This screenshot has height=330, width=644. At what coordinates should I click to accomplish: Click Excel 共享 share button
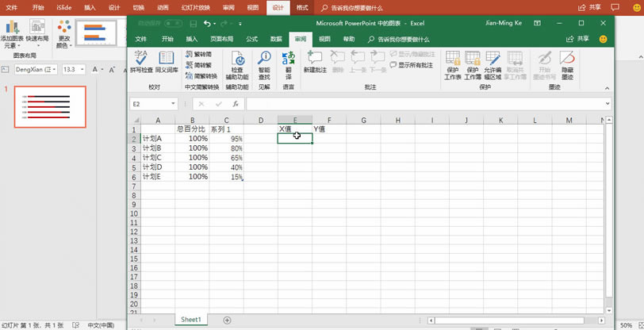pos(578,39)
